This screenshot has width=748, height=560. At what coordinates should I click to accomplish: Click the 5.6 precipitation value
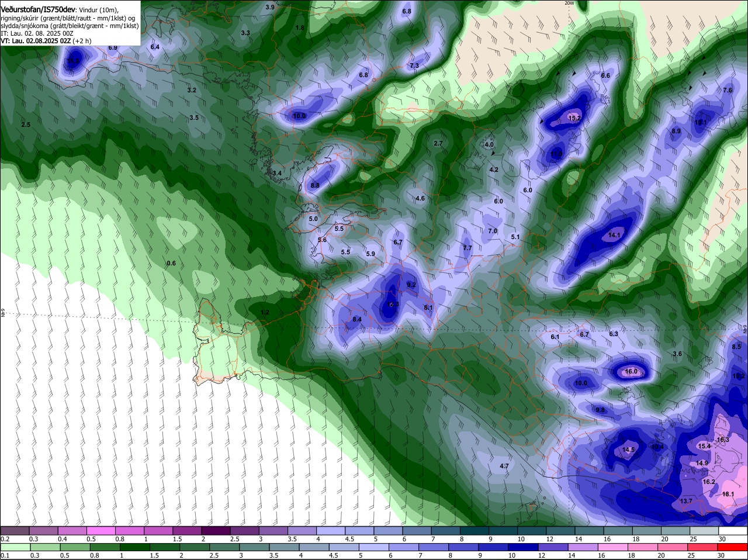click(x=322, y=240)
